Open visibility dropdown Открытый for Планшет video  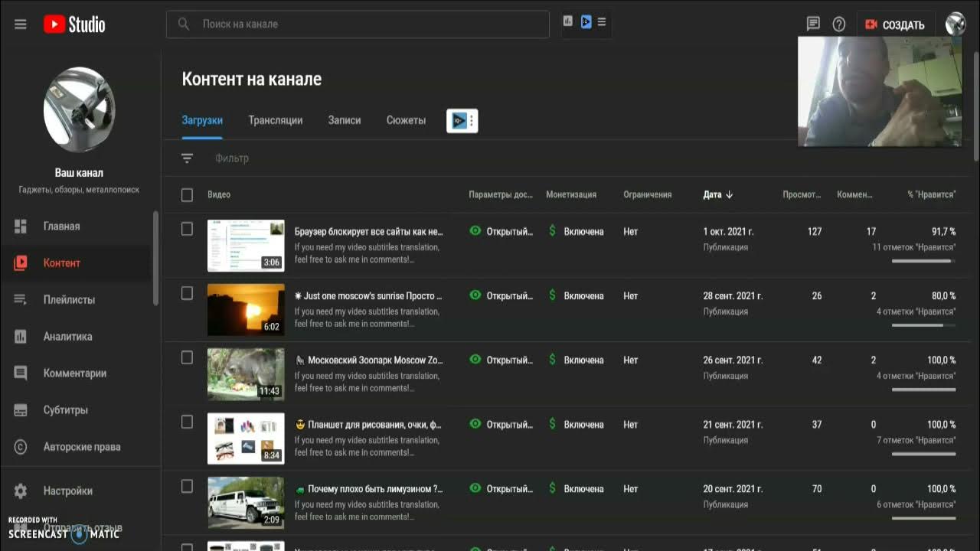510,425
